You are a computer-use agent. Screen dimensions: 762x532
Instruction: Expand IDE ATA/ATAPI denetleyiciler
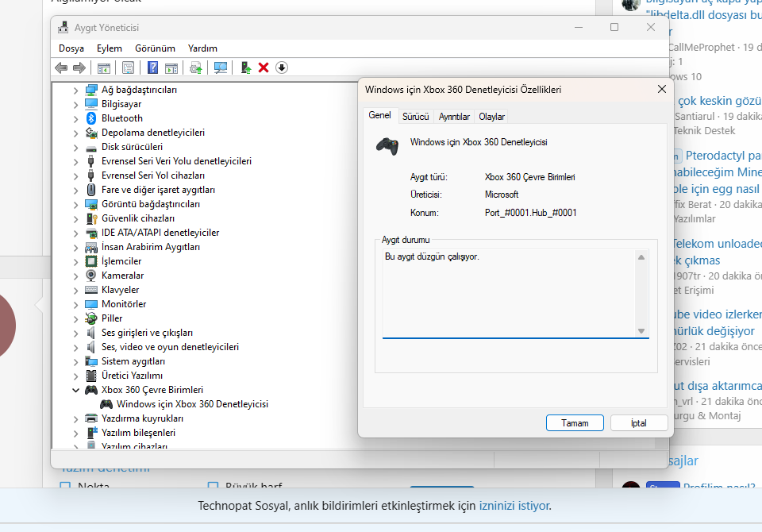[76, 233]
